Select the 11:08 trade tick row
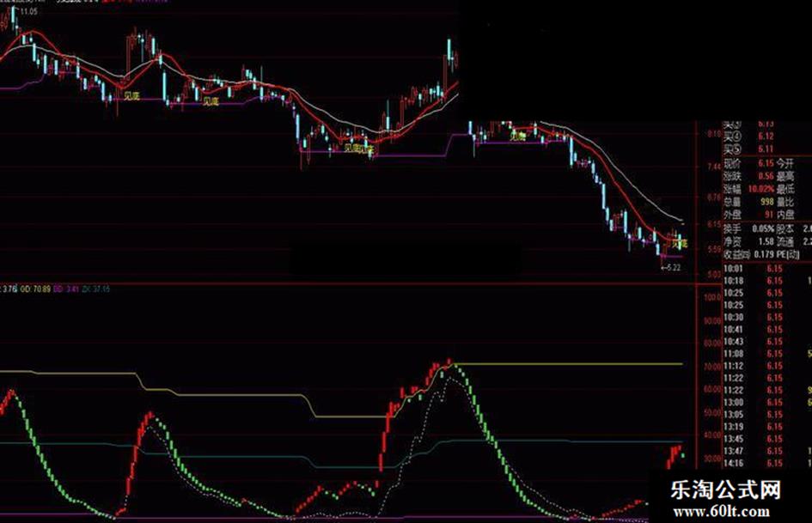 (767, 354)
